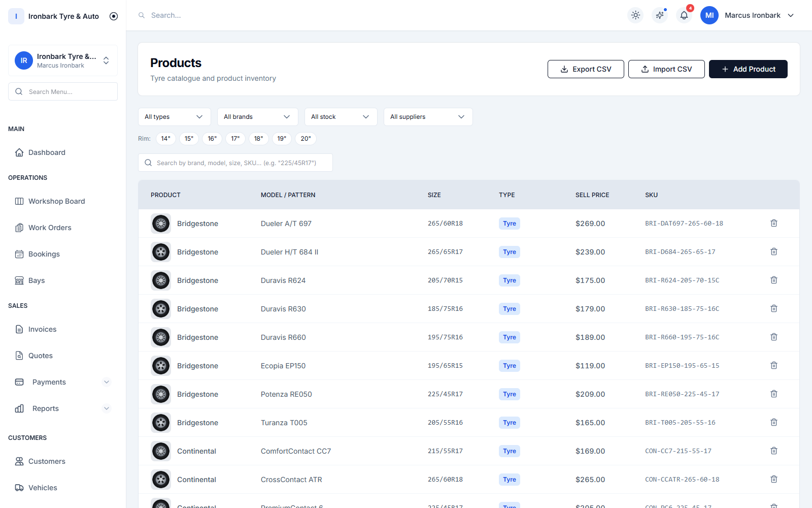Go to Dashboard
812x508 pixels.
click(63, 152)
